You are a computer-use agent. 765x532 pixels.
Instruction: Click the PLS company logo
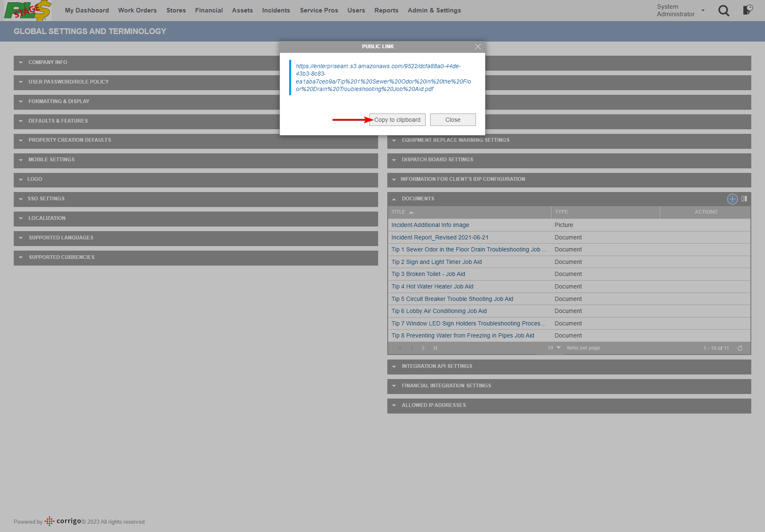tap(26, 10)
